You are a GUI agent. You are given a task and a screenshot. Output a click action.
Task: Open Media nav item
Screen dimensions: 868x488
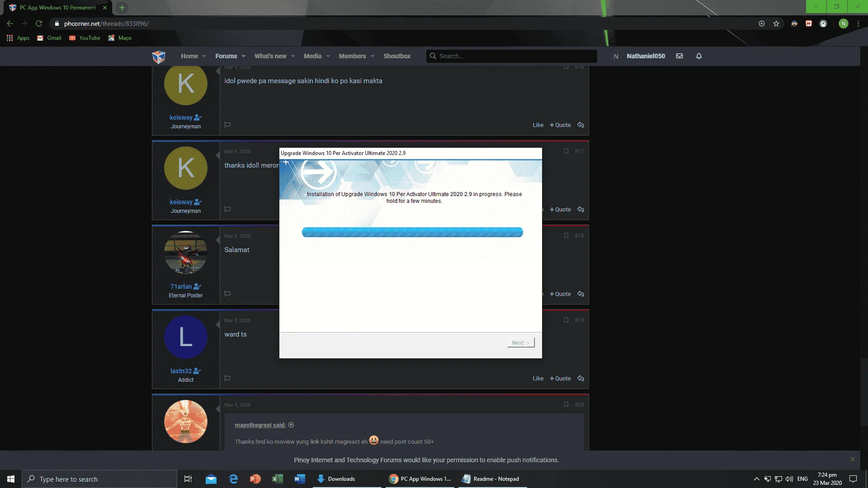pos(312,56)
